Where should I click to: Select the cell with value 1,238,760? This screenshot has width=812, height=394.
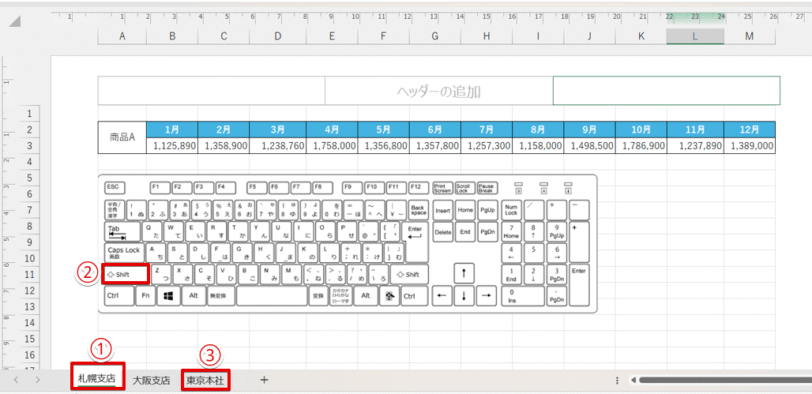pos(278,145)
